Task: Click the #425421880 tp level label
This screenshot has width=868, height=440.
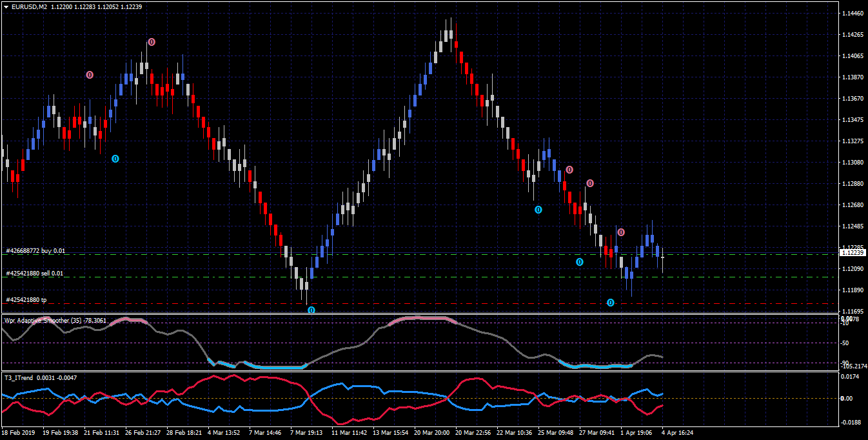Action: click(x=26, y=300)
